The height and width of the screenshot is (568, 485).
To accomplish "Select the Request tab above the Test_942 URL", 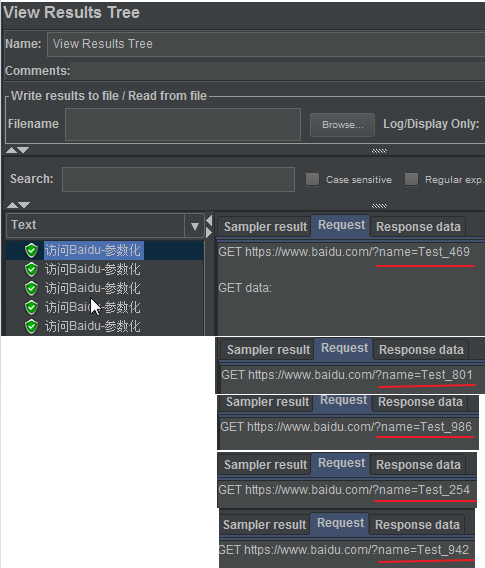I will 340,523.
